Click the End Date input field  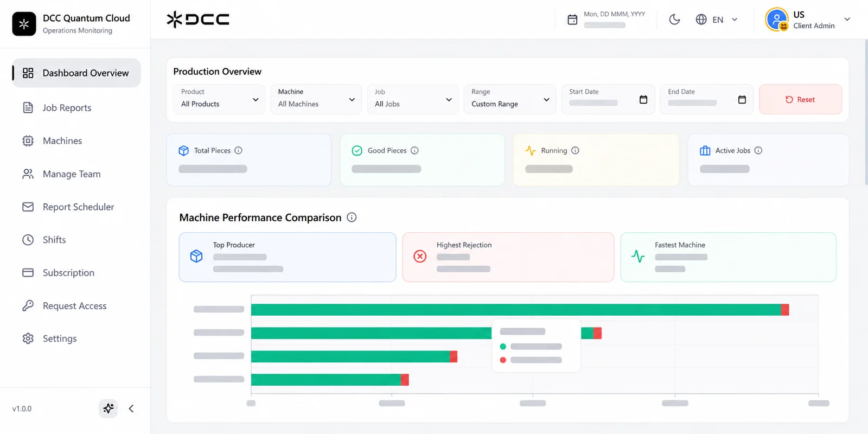(x=706, y=99)
